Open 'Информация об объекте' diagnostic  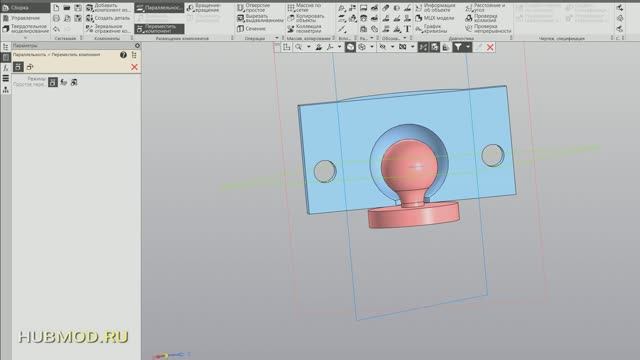tap(436, 8)
